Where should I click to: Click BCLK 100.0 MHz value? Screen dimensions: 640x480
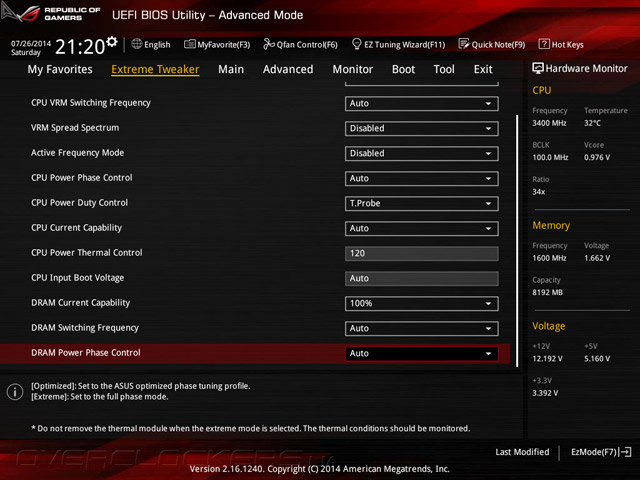click(x=550, y=157)
